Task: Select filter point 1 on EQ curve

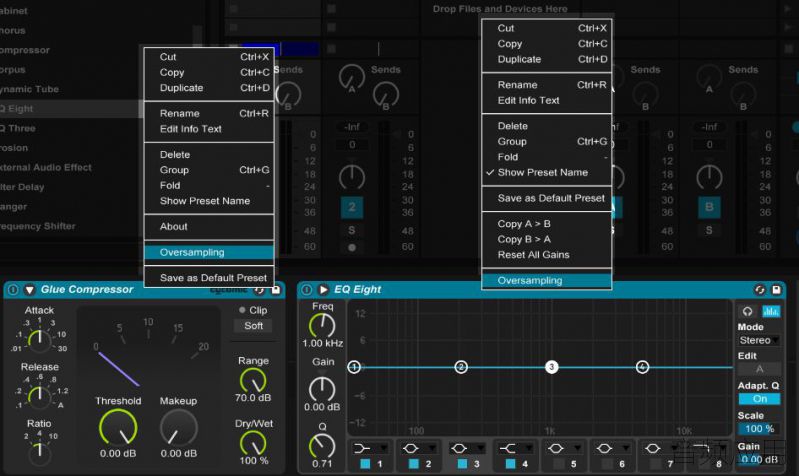Action: [354, 367]
